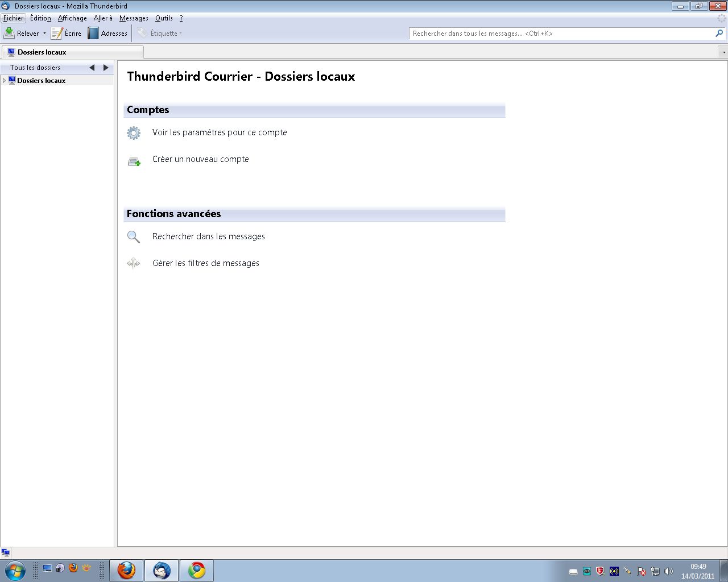Click Rechercher dans les messages

208,236
